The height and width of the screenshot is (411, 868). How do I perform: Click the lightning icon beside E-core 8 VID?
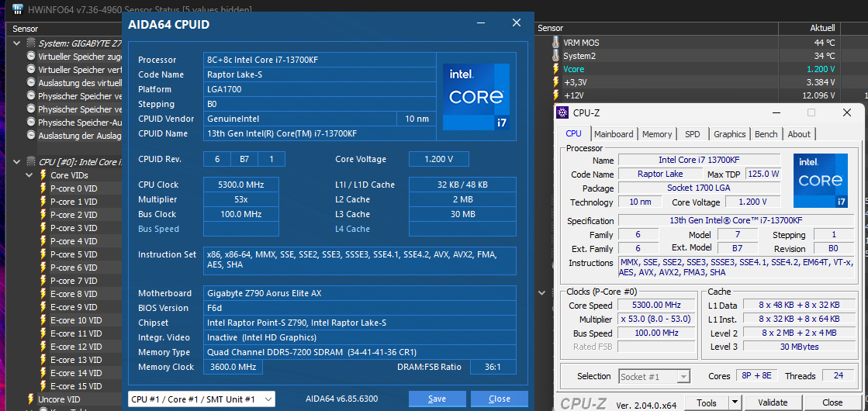pyautogui.click(x=43, y=294)
